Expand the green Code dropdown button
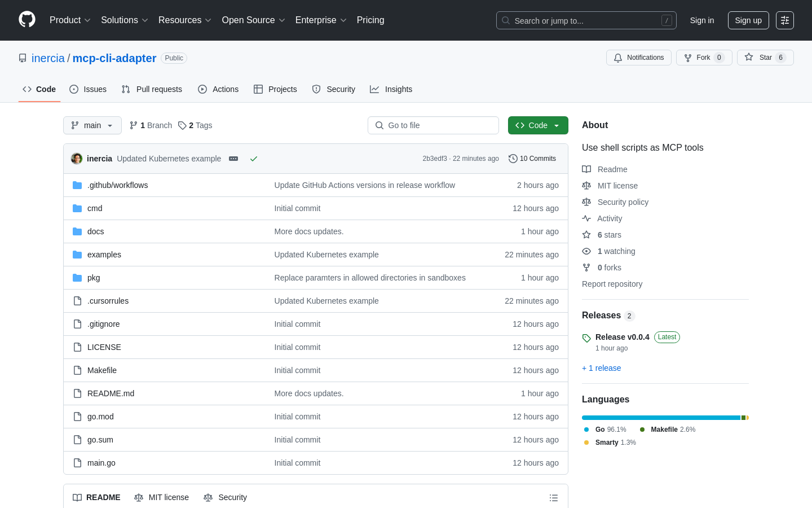Viewport: 812px width, 508px height. [x=538, y=125]
